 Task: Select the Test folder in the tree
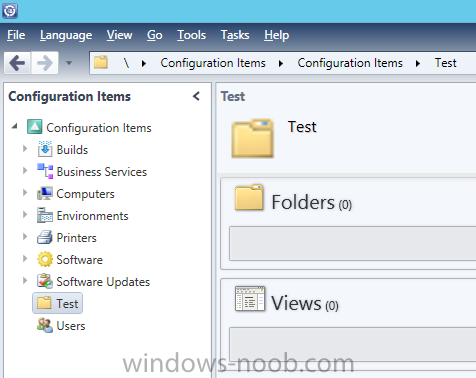(x=57, y=303)
